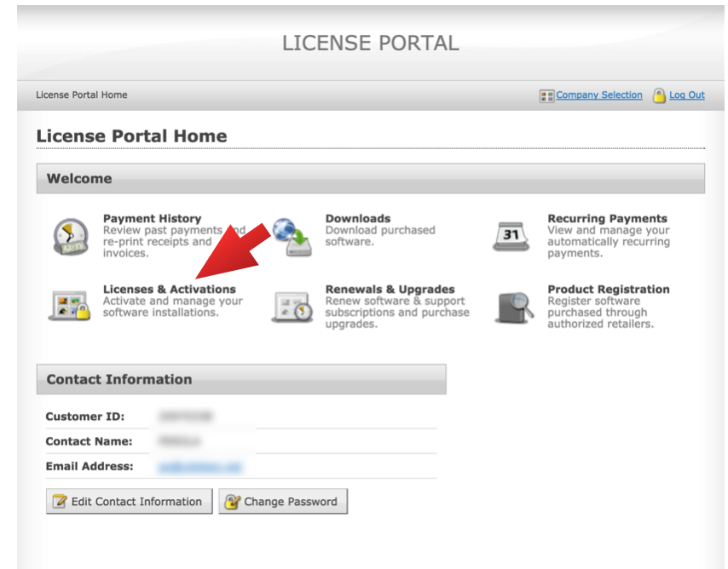
Task: Click the License Portal Home breadcrumb
Action: pos(82,95)
